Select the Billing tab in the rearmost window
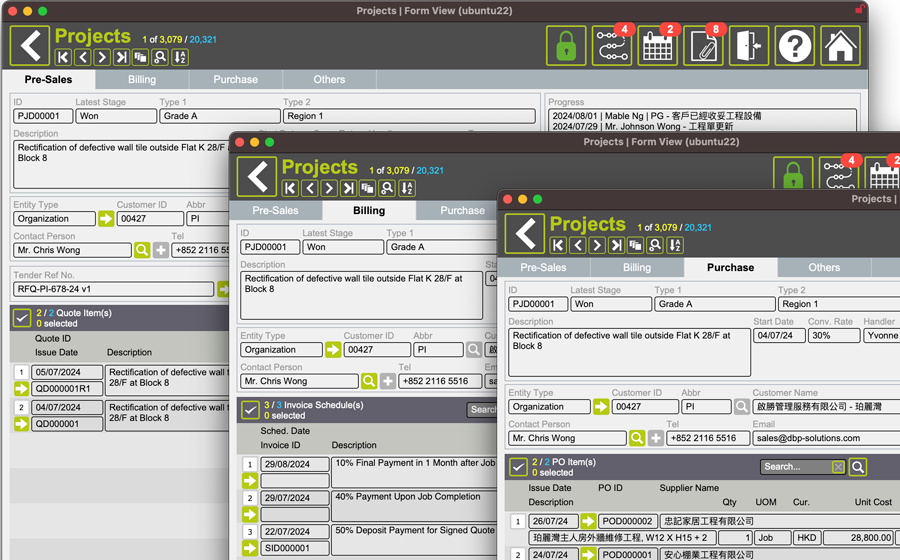 (x=142, y=80)
